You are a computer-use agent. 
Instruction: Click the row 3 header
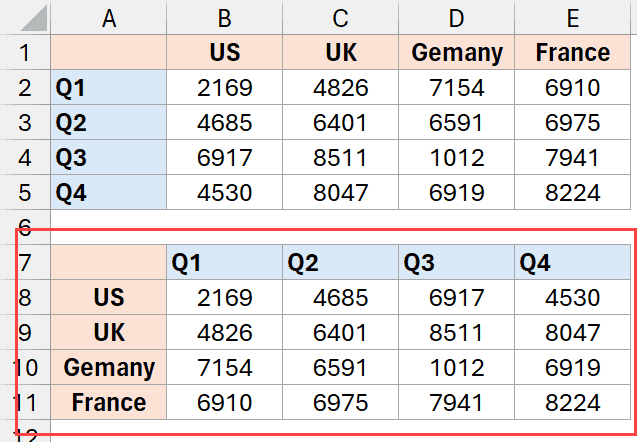tap(25, 123)
